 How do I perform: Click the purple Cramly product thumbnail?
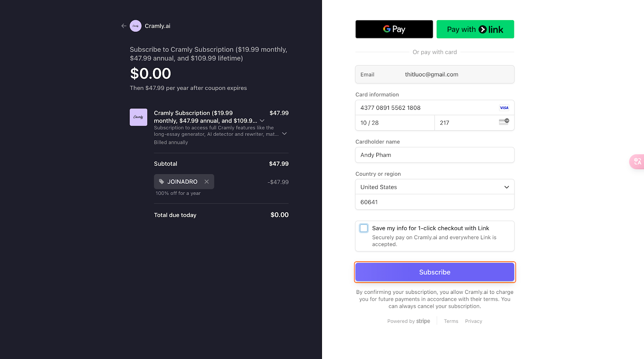138,117
